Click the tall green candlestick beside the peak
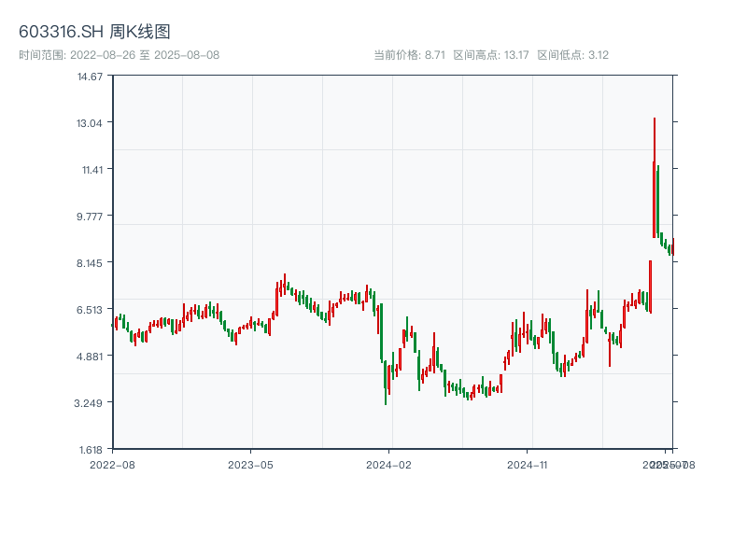Screen dimensions: 747x560 coord(658,201)
